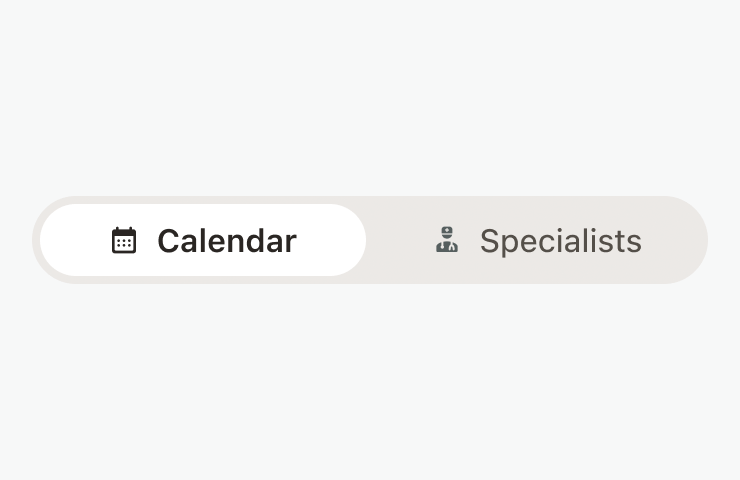740x480 pixels.
Task: Switch to the Specialists tab
Action: tap(538, 240)
